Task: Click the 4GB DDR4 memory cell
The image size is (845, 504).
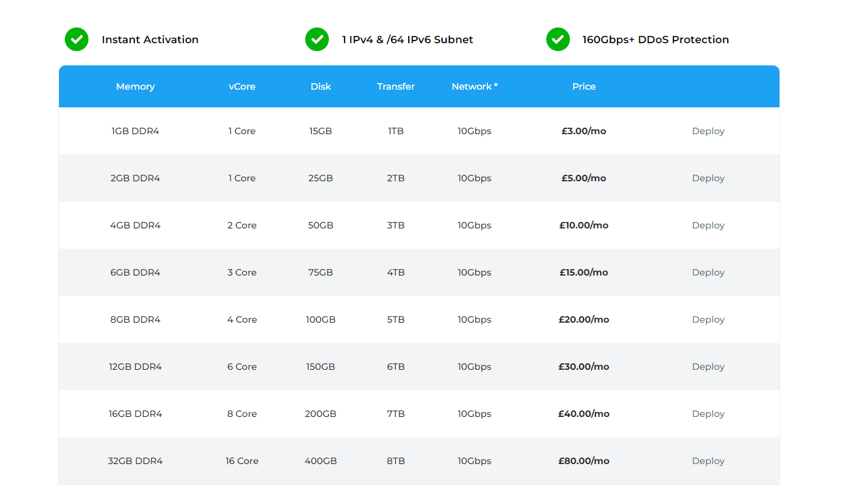Action: [x=136, y=225]
